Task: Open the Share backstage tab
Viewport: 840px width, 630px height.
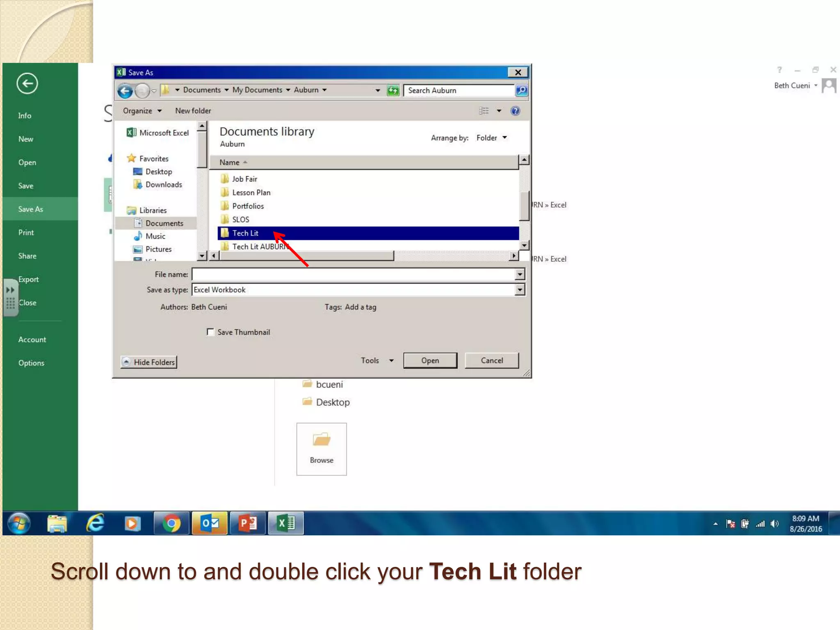Action: click(27, 256)
